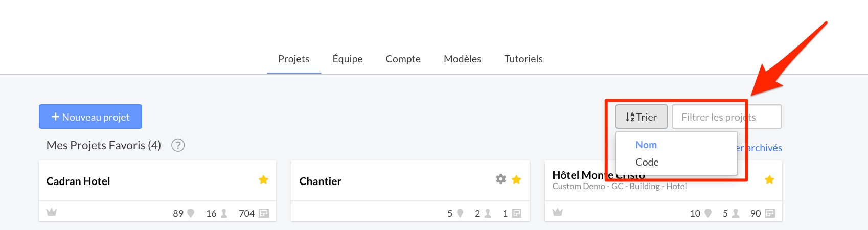Click the location pin icon on Cadran Hotel
This screenshot has width=868, height=230.
click(x=191, y=213)
